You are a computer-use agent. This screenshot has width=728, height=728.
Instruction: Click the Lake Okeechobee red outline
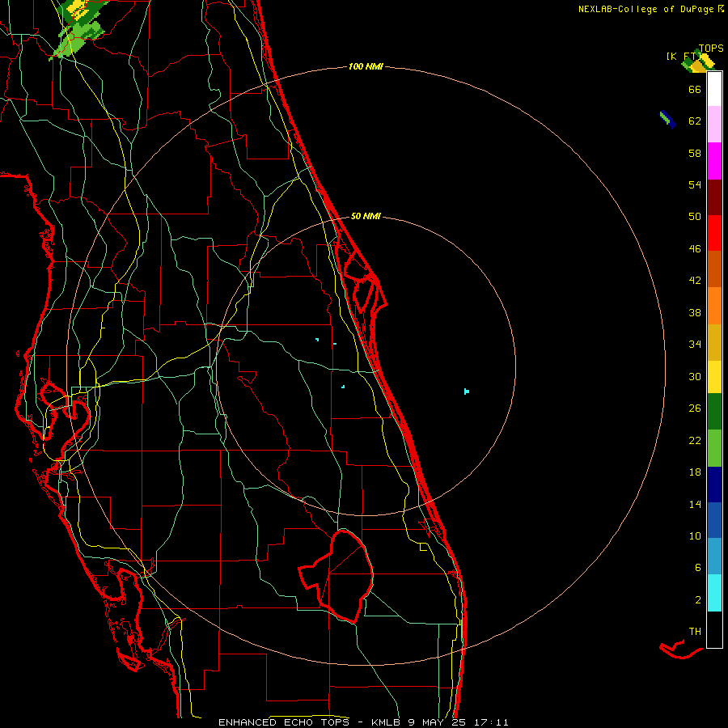[x=336, y=576]
